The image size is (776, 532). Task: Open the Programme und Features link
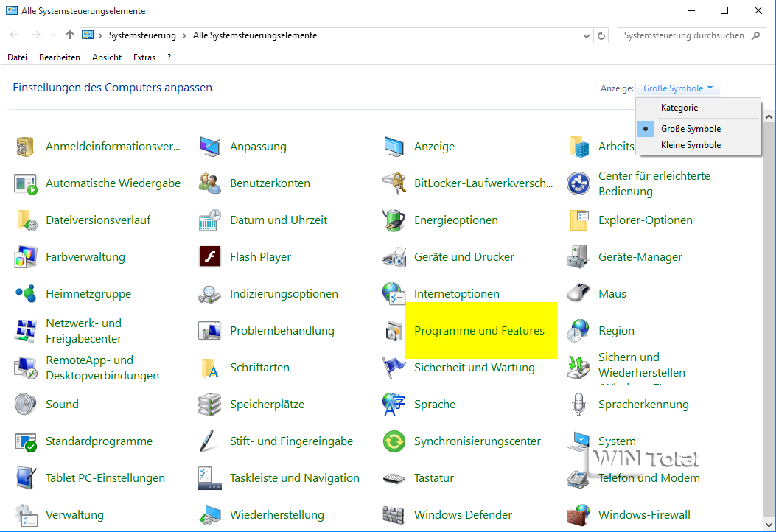[479, 331]
